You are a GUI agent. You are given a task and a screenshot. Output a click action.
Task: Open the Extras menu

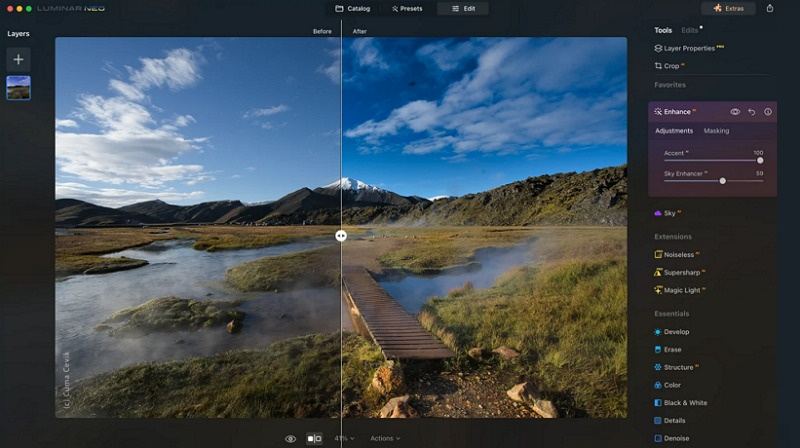click(728, 8)
